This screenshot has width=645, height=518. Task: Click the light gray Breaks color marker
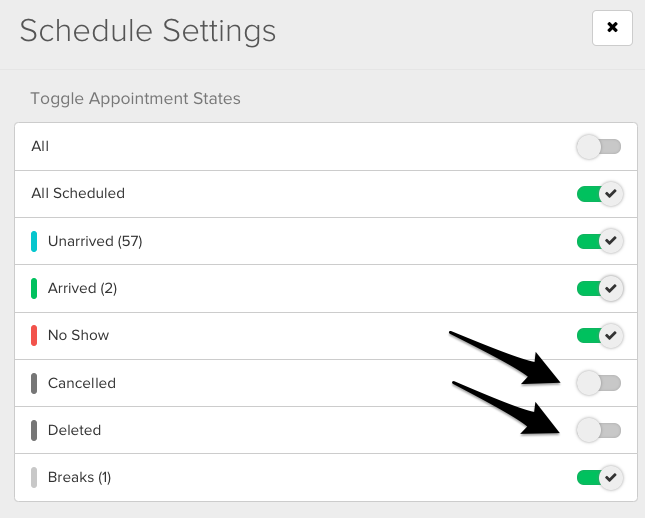tap(34, 477)
